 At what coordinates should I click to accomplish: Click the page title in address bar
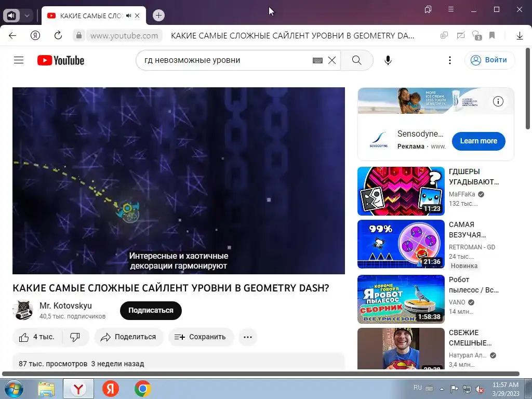click(x=292, y=36)
